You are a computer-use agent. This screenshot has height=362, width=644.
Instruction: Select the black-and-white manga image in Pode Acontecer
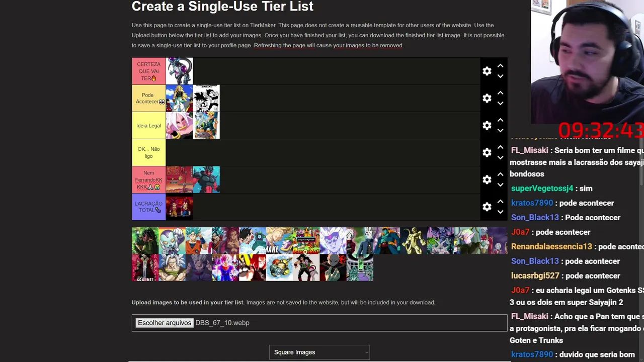click(x=206, y=99)
